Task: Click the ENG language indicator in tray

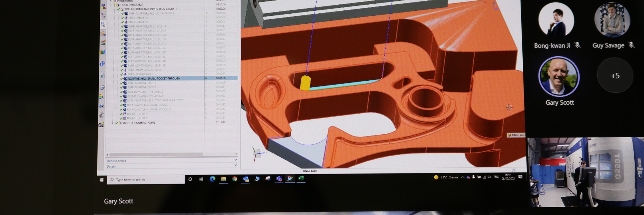Action: point(496,177)
